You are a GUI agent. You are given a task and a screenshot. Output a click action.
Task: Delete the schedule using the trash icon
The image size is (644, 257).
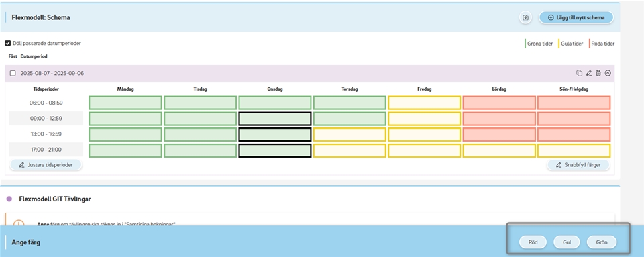[x=598, y=74]
